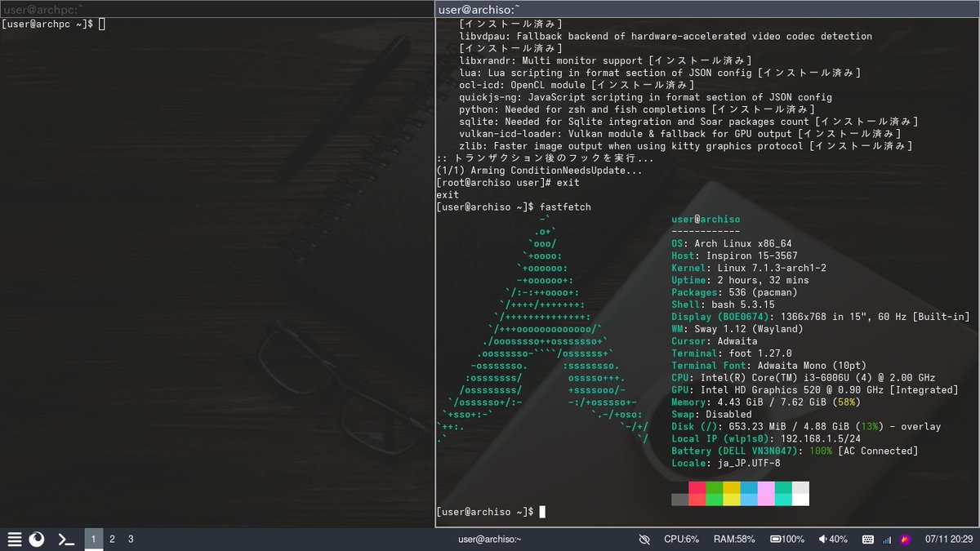Click the 'quickjs-ng: JavaScript scripting' line

tap(645, 98)
